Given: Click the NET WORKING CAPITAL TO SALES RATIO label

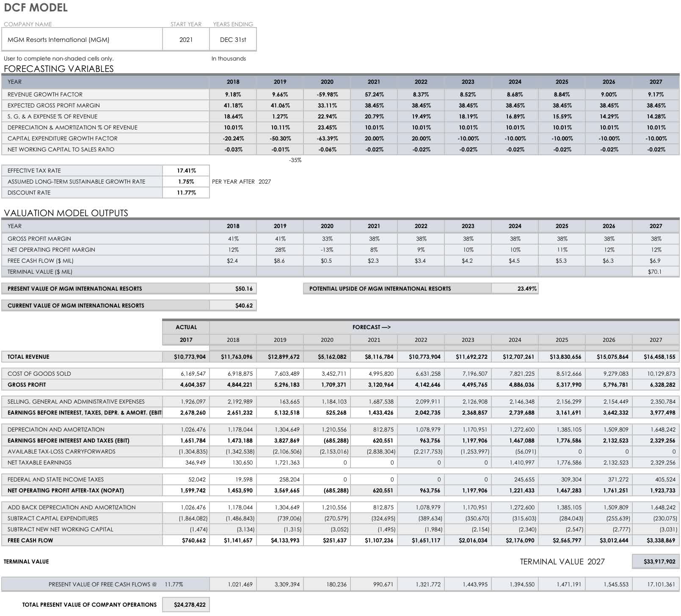Looking at the screenshot, I should (61, 149).
